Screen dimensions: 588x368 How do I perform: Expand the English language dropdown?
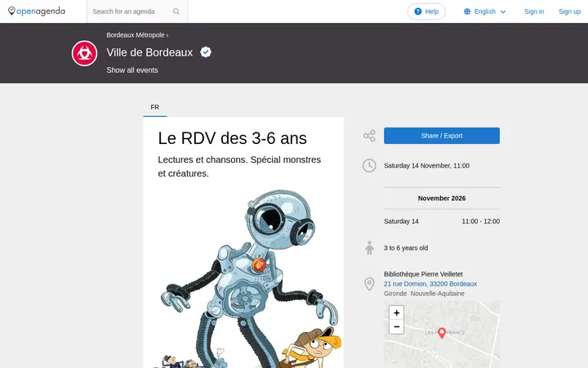484,11
